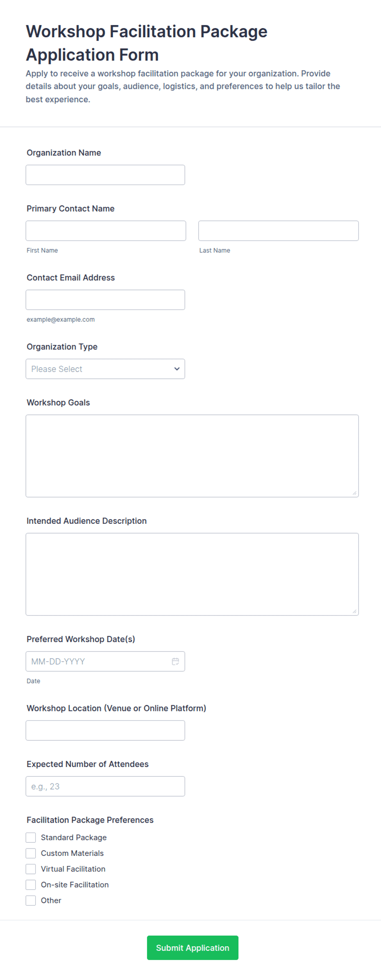Click inside the Workshop Goals text area
Image resolution: width=381 pixels, height=980 pixels.
[192, 456]
